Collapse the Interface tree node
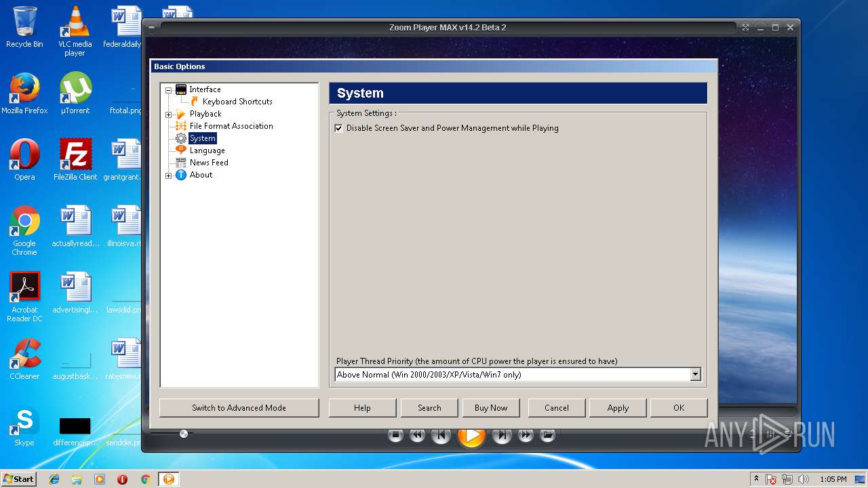The image size is (868, 488). point(169,90)
